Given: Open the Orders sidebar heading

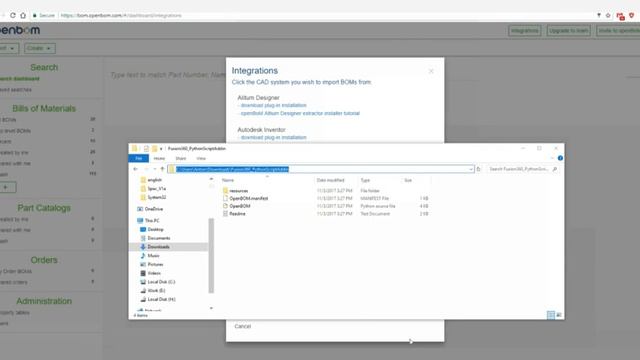Looking at the screenshot, I should (x=44, y=260).
